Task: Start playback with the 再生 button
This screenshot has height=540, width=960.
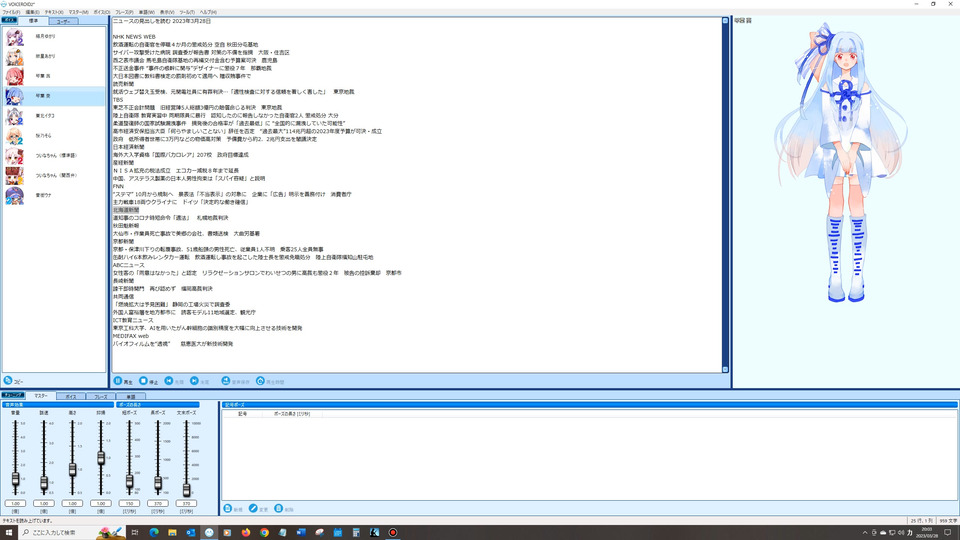Action: [x=123, y=381]
